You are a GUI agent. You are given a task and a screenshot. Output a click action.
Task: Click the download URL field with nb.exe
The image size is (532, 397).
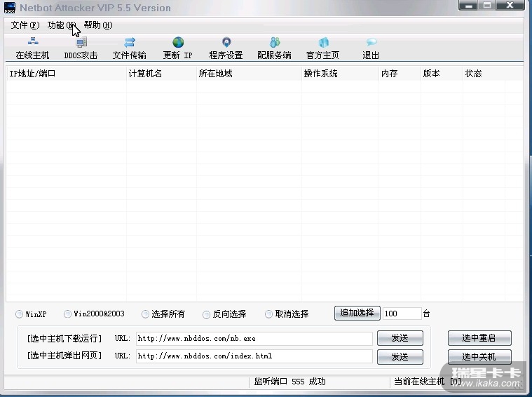coord(254,339)
